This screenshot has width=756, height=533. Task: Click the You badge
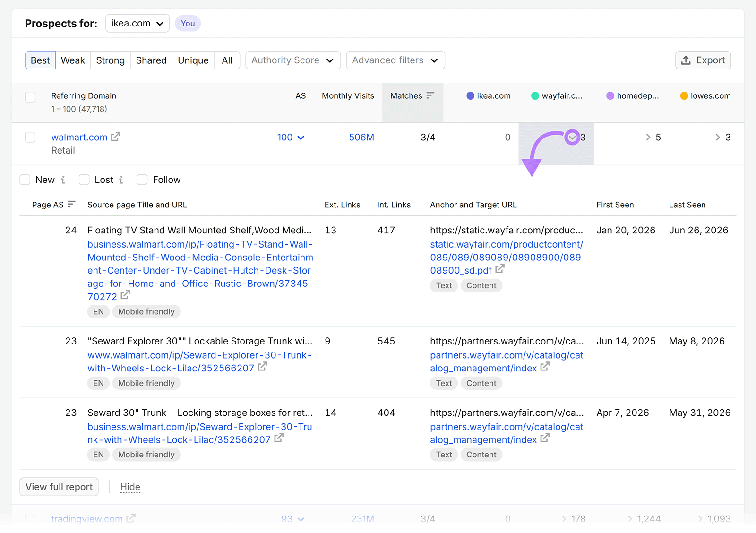[x=188, y=23]
